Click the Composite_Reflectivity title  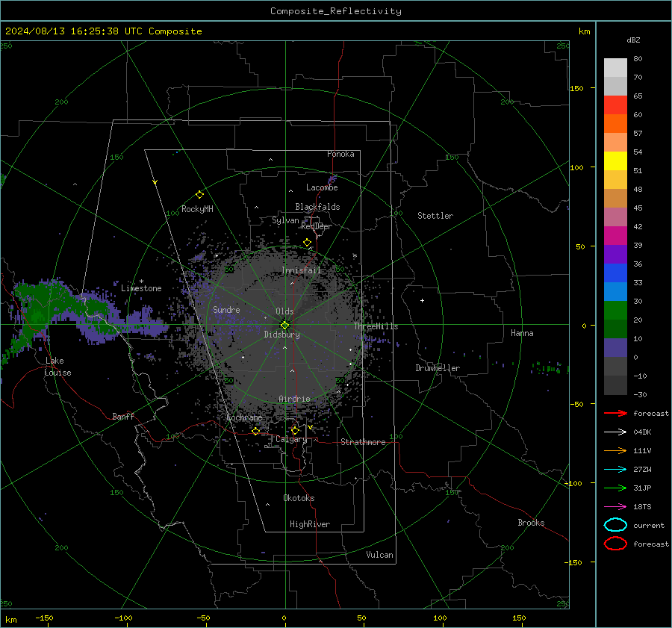[x=336, y=11]
